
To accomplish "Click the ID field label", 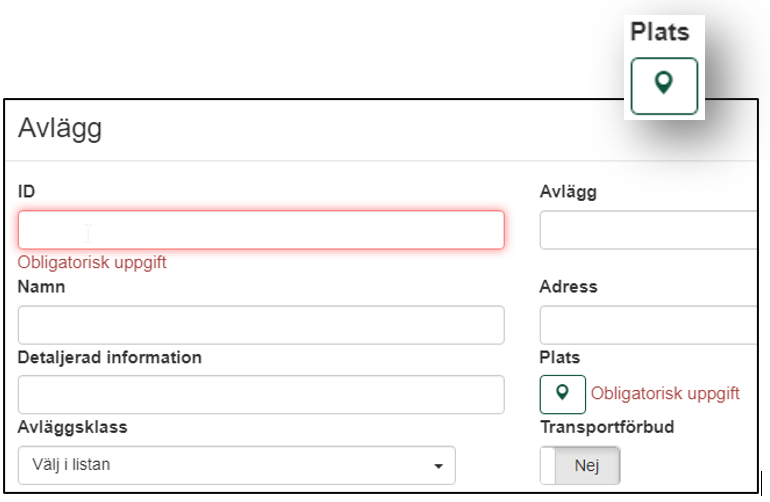I will 27,192.
